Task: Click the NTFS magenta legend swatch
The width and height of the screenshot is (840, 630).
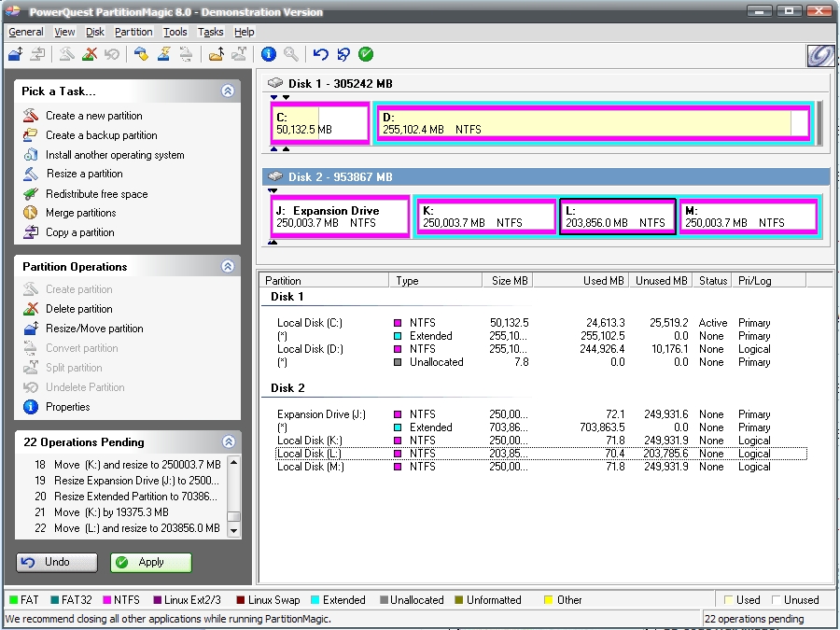Action: pyautogui.click(x=108, y=600)
